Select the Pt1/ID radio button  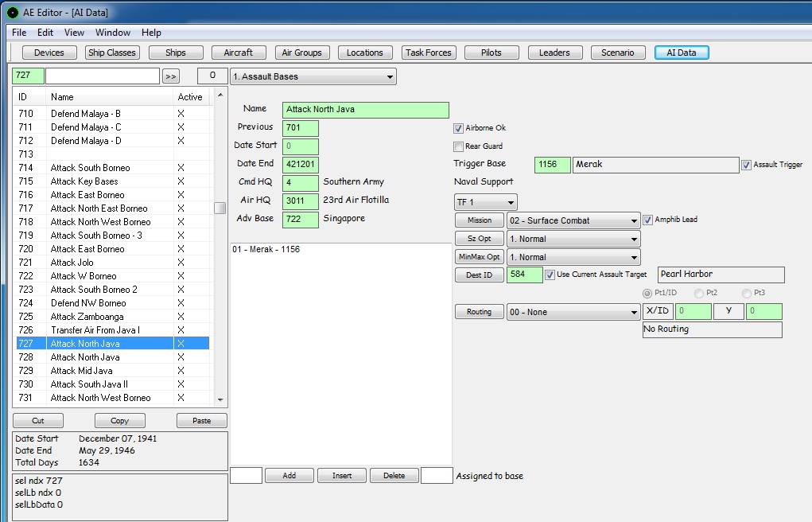coord(647,294)
